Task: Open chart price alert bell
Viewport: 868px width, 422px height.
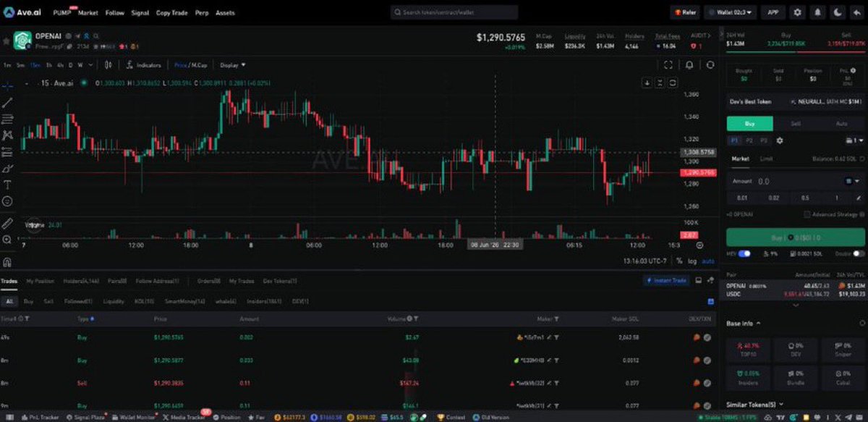Action: (689, 65)
